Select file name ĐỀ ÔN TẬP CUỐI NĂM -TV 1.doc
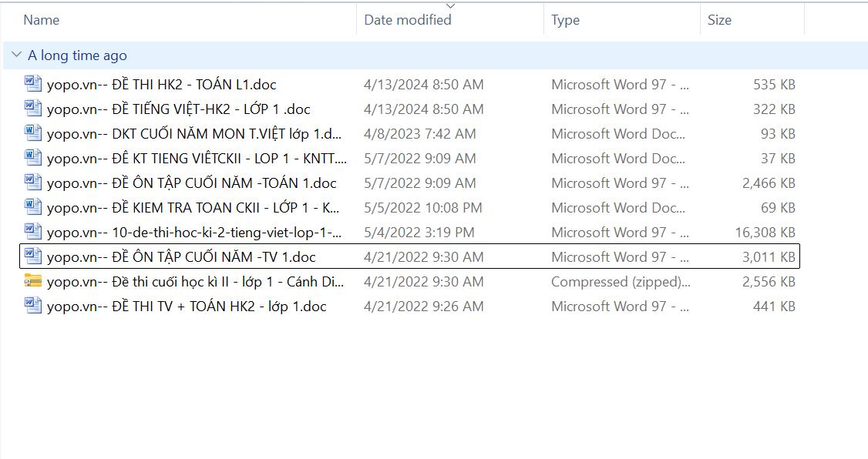Image resolution: width=868 pixels, height=459 pixels. pyautogui.click(x=181, y=256)
